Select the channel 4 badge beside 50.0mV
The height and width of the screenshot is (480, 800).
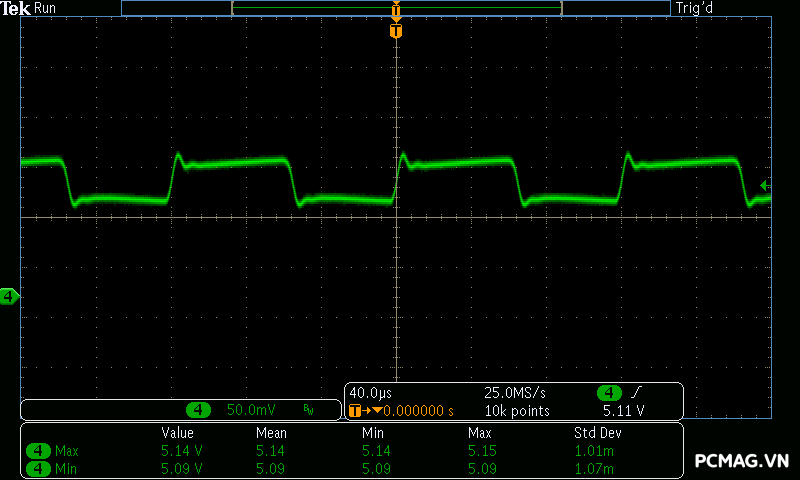pyautogui.click(x=199, y=410)
